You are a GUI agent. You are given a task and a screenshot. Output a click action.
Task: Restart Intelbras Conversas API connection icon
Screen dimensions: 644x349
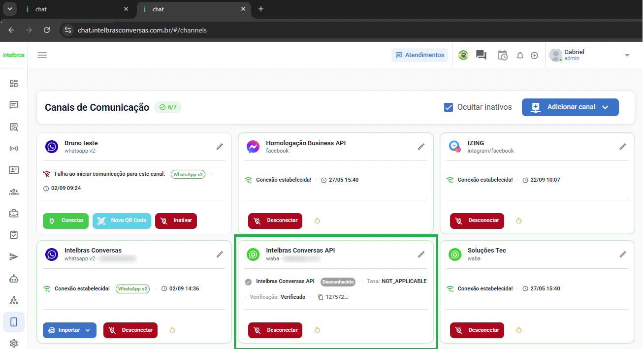pos(317,330)
